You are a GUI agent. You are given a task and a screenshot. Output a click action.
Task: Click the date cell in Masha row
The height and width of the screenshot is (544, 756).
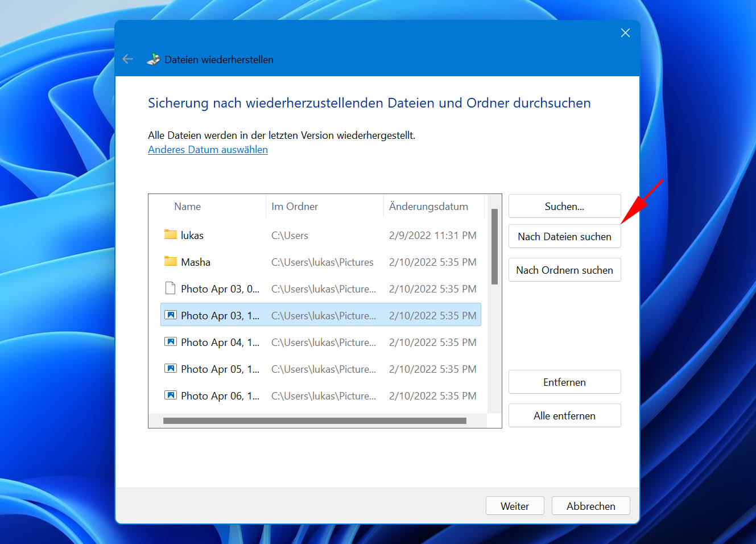433,262
